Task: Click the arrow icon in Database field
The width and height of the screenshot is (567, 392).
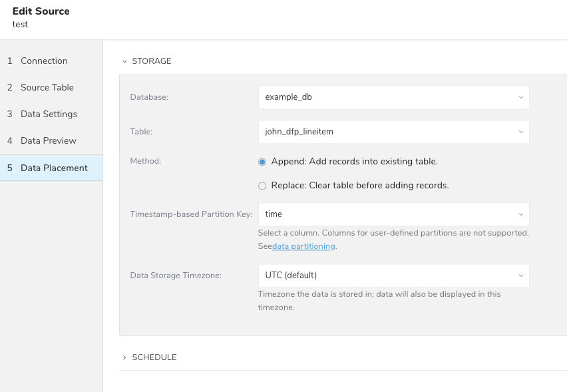Action: [520, 97]
